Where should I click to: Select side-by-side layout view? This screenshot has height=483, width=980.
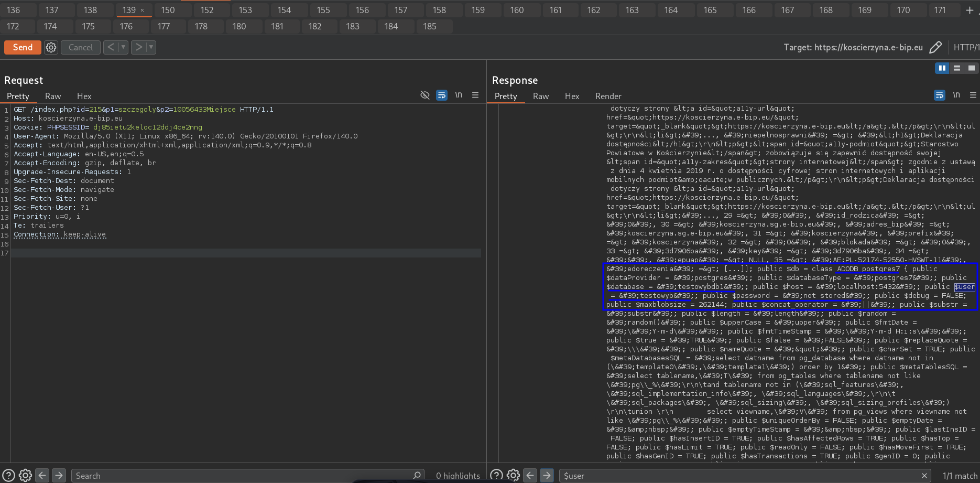click(942, 68)
